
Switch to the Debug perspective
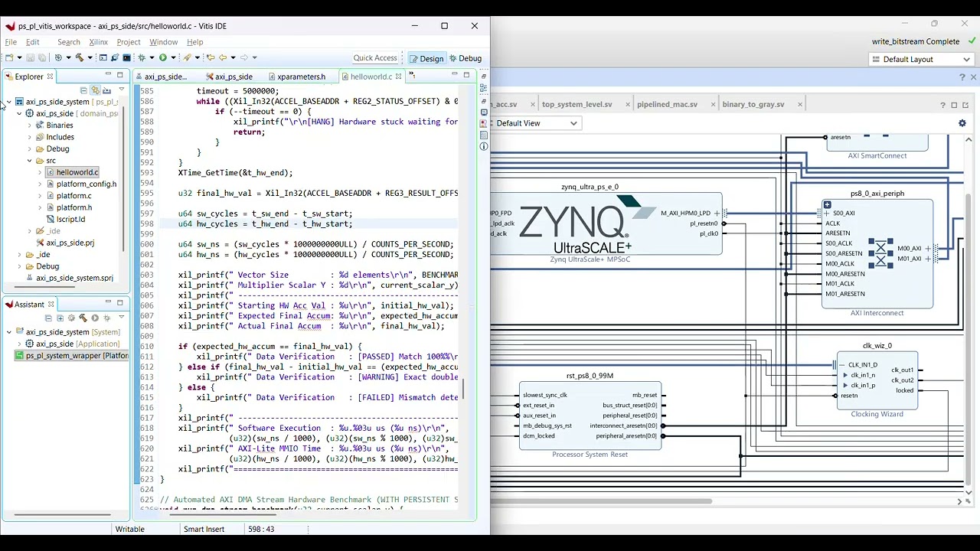coord(465,59)
